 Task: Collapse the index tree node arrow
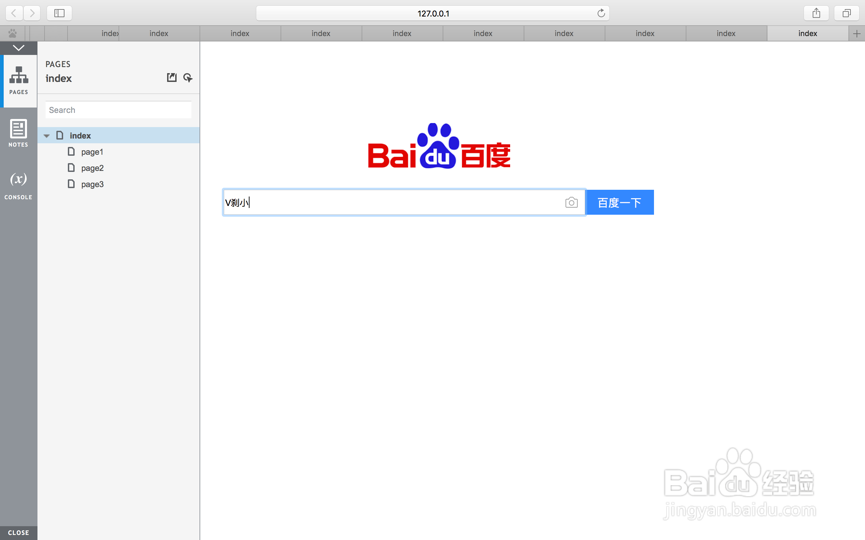tap(47, 136)
